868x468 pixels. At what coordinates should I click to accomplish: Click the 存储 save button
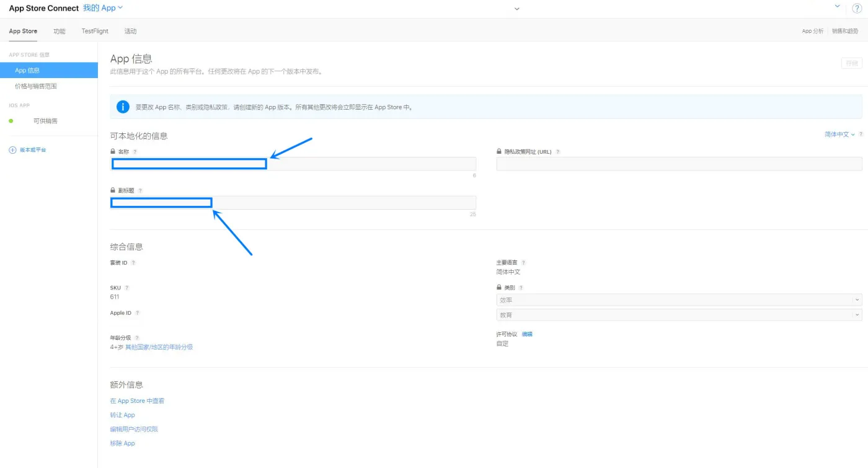click(852, 63)
